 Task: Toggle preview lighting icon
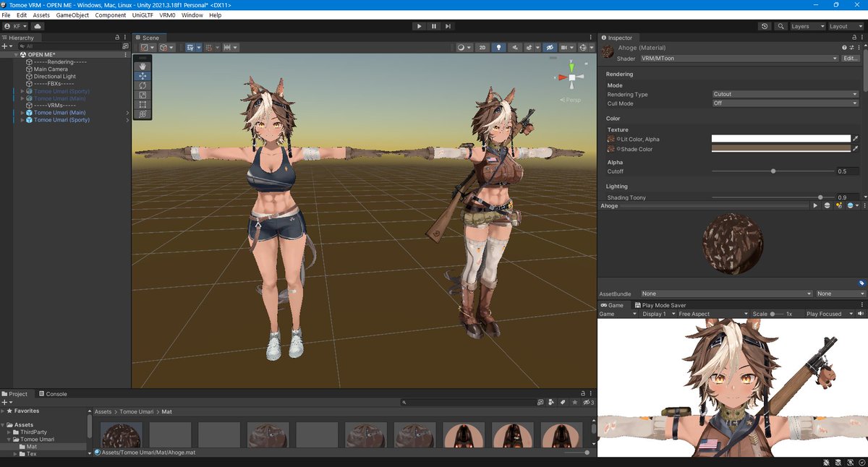tap(838, 206)
